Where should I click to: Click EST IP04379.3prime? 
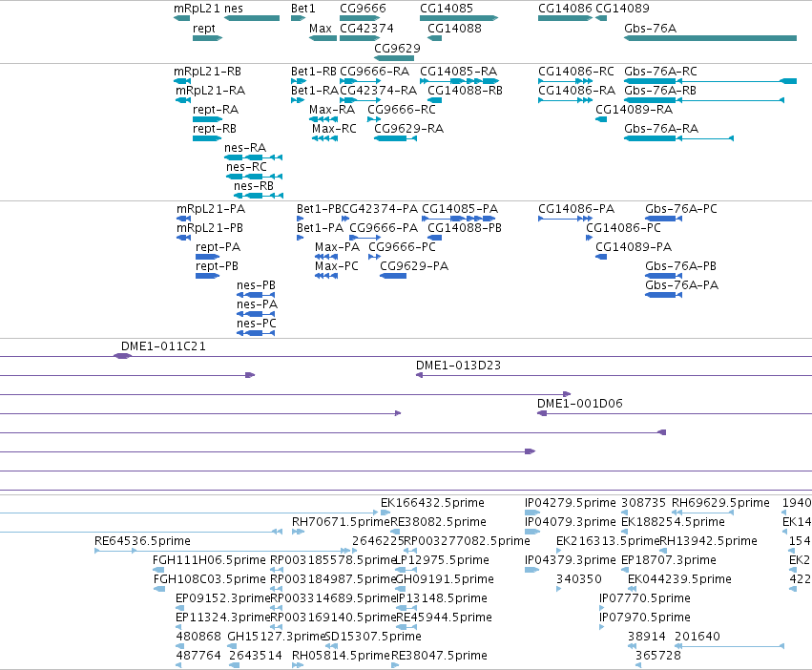pyautogui.click(x=571, y=560)
